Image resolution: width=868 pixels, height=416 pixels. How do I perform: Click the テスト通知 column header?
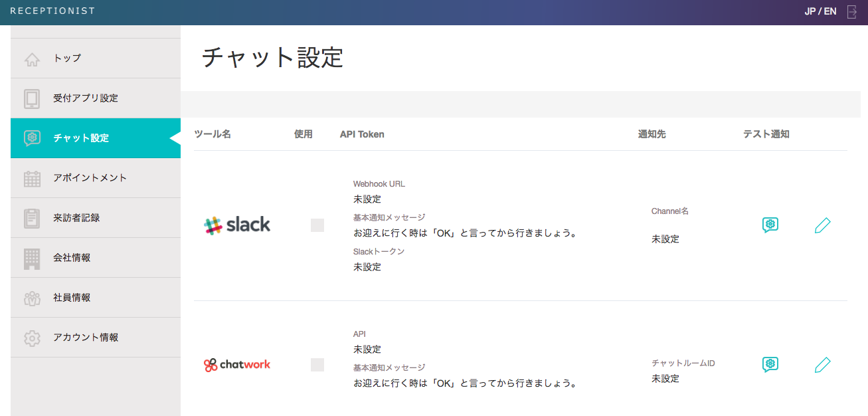(x=766, y=134)
